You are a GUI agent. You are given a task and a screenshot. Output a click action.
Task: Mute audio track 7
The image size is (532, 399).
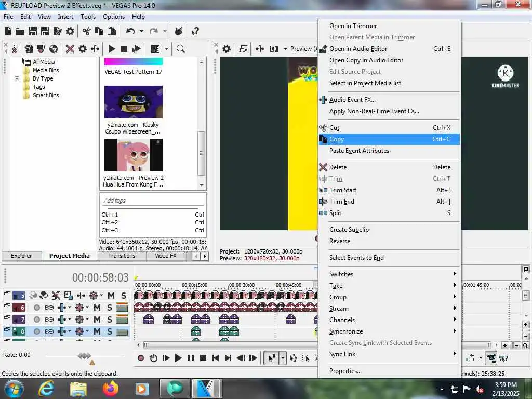[97, 320]
